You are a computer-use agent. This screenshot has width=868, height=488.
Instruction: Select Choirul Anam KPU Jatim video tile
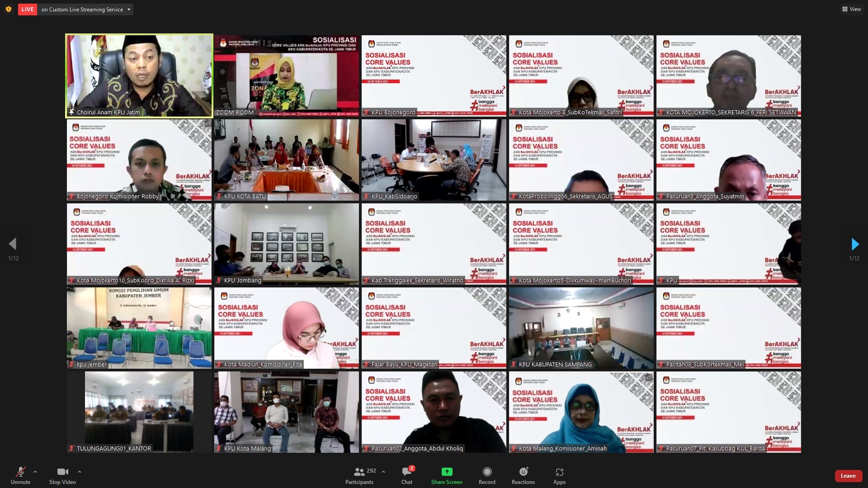[x=139, y=75]
